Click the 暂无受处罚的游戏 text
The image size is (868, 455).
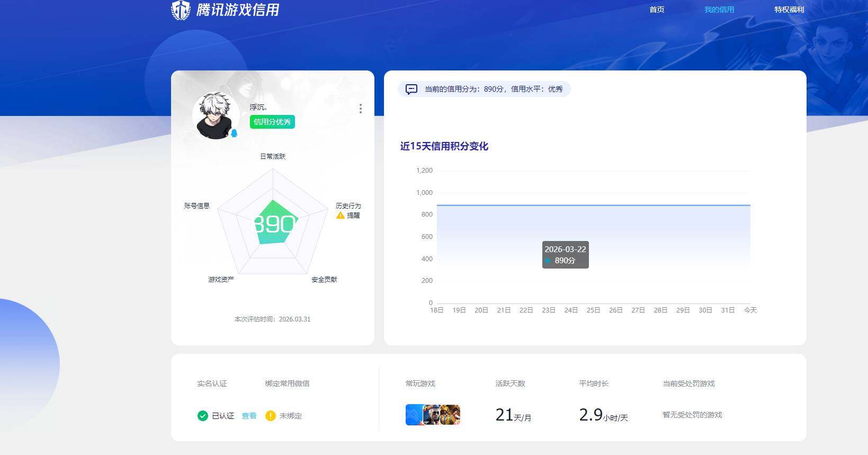pos(692,415)
